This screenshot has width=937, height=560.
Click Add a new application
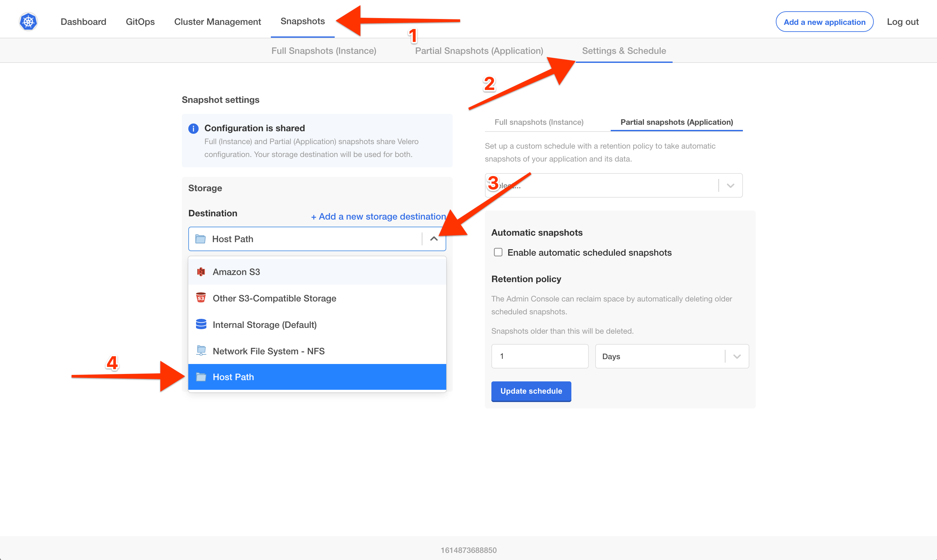(x=824, y=22)
